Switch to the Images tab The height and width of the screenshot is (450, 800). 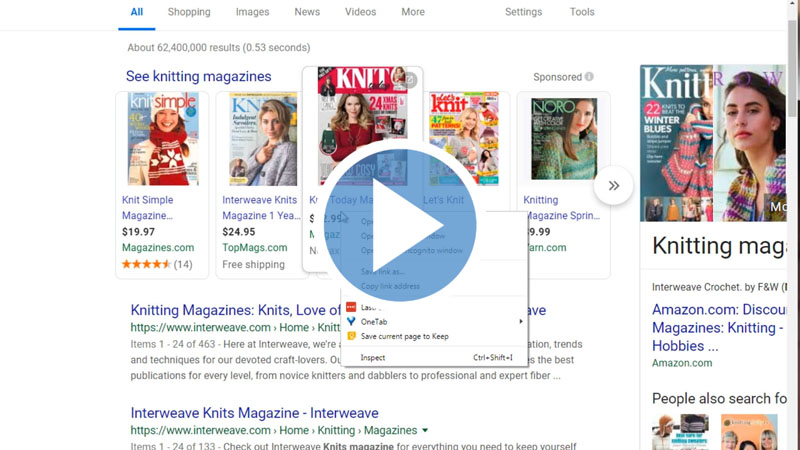[x=252, y=12]
